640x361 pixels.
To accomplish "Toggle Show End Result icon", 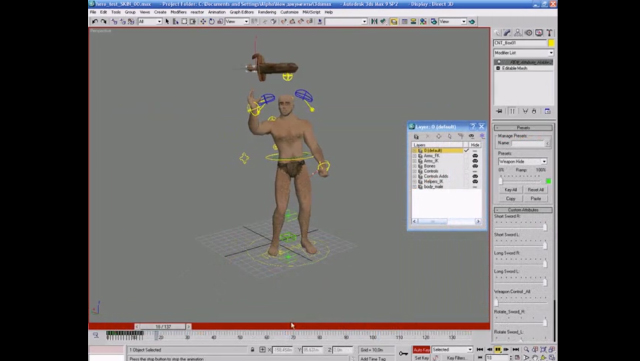I will tap(512, 111).
